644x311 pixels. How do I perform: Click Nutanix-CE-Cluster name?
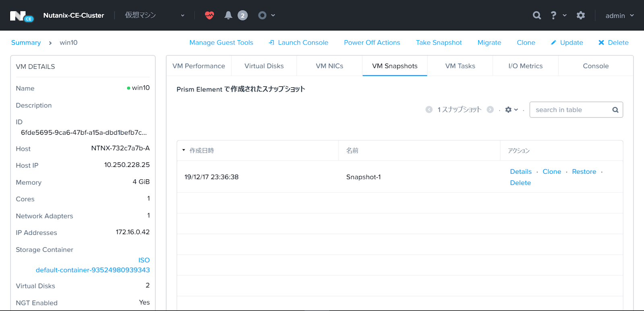click(x=74, y=15)
